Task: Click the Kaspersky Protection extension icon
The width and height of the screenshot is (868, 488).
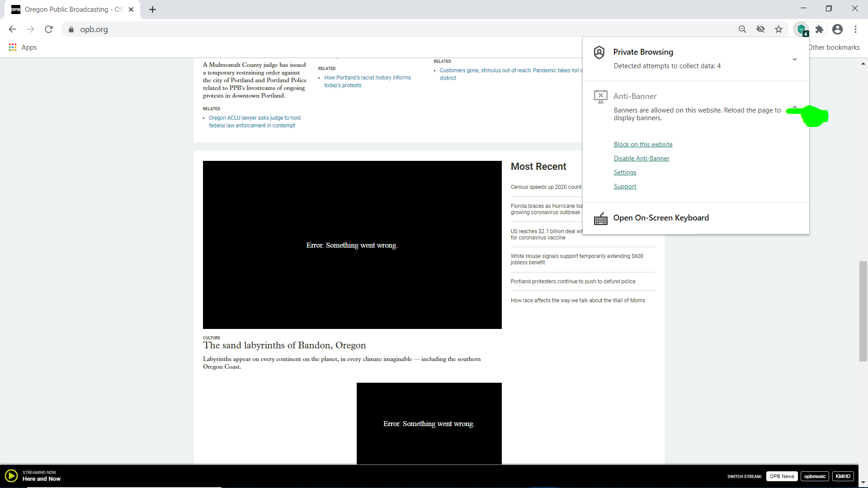Action: pos(802,29)
